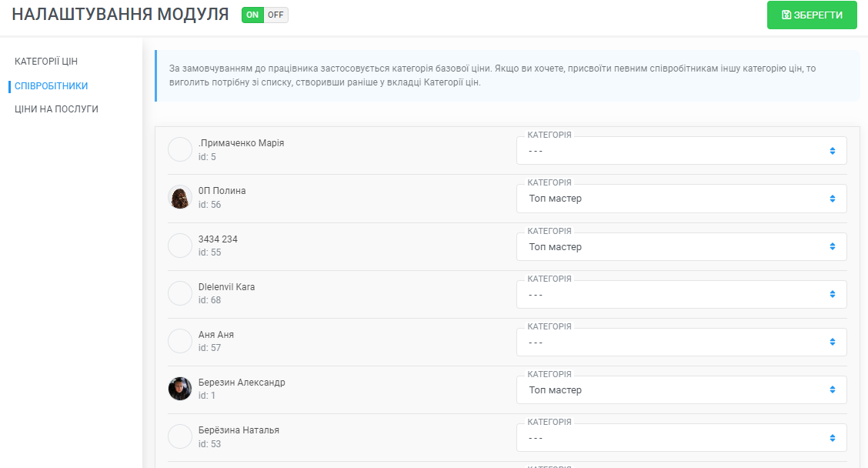Screen dimensions: 868x468
Task: Switch module toggle to OFF
Action: [x=275, y=15]
